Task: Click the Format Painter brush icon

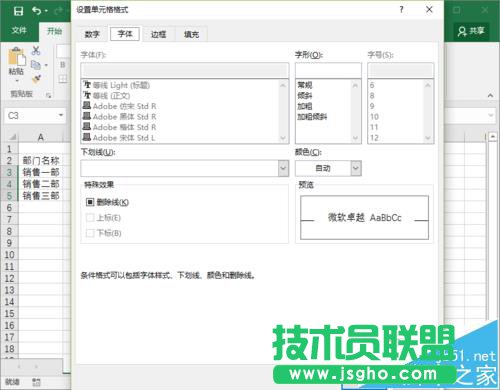Action: pos(36,79)
